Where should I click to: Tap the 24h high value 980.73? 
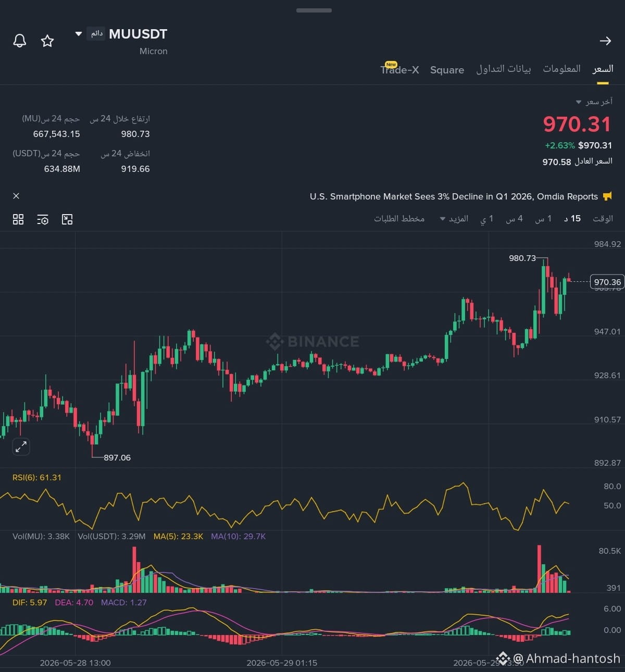[x=135, y=134]
